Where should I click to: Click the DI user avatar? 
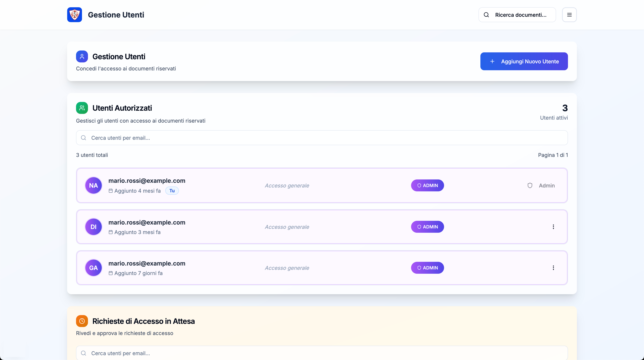(93, 227)
